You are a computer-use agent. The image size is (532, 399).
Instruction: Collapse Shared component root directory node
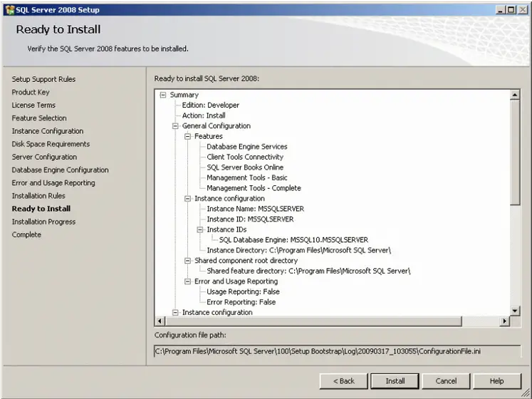point(187,261)
